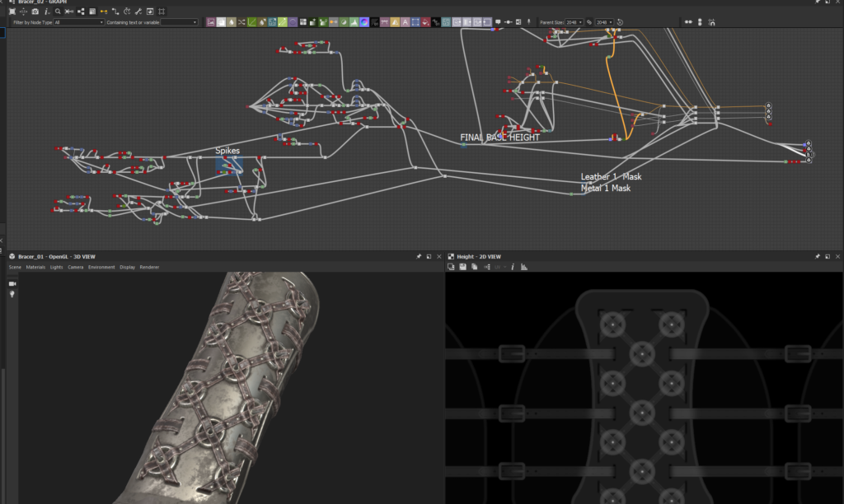This screenshot has width=844, height=504.
Task: Click the histogram icon in 2D view
Action: tap(524, 267)
